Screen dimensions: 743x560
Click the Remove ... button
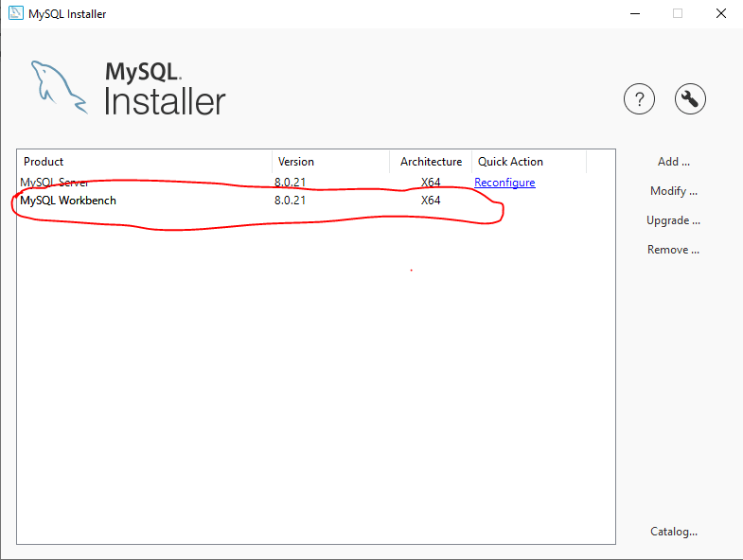tap(673, 250)
